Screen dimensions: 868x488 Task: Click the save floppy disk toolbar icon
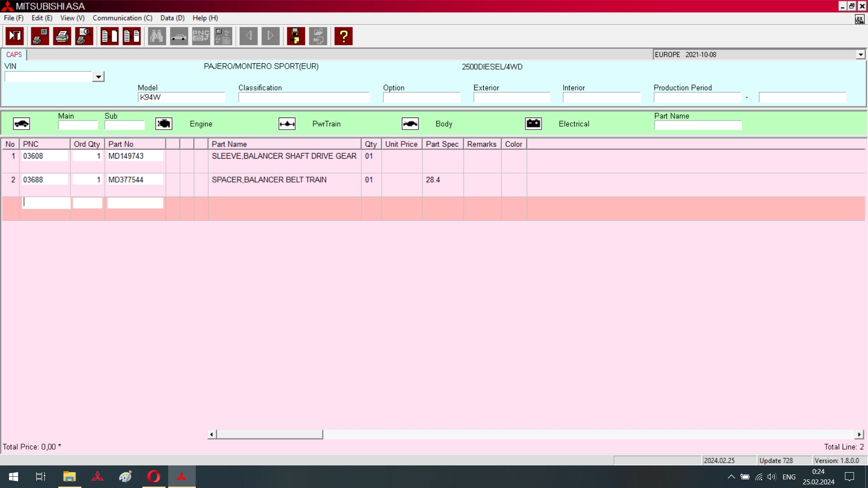(x=296, y=36)
